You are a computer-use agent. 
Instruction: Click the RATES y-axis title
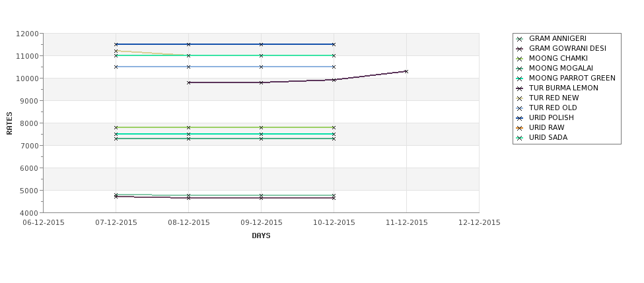(9, 123)
